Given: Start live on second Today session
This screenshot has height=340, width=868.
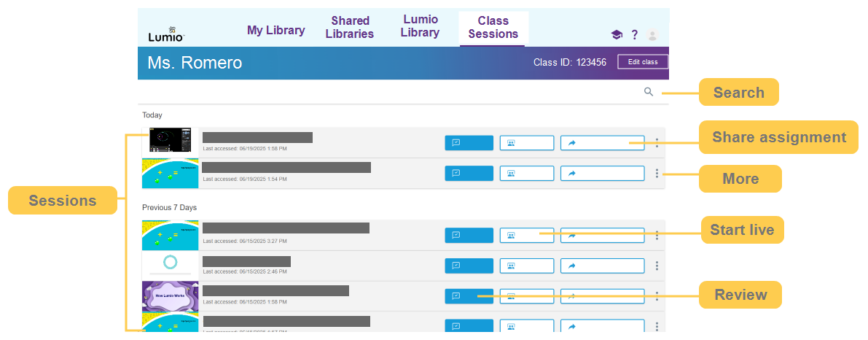Looking at the screenshot, I should coord(526,174).
